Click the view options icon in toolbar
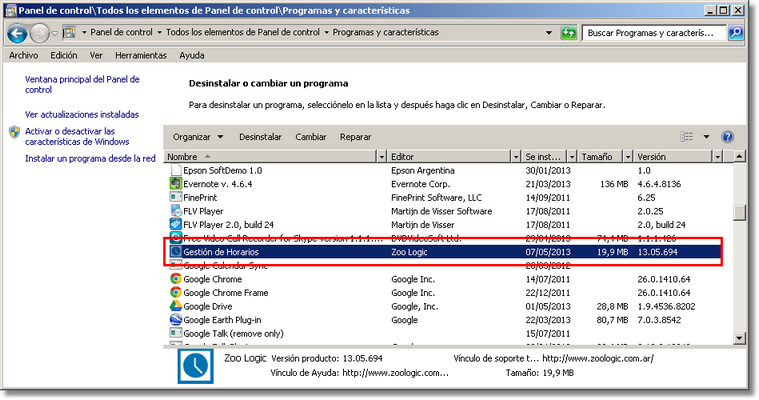The height and width of the screenshot is (400, 759). pos(687,136)
